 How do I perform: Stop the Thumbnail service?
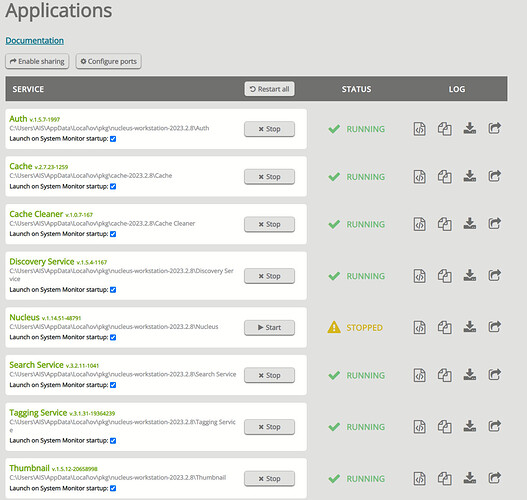point(270,478)
